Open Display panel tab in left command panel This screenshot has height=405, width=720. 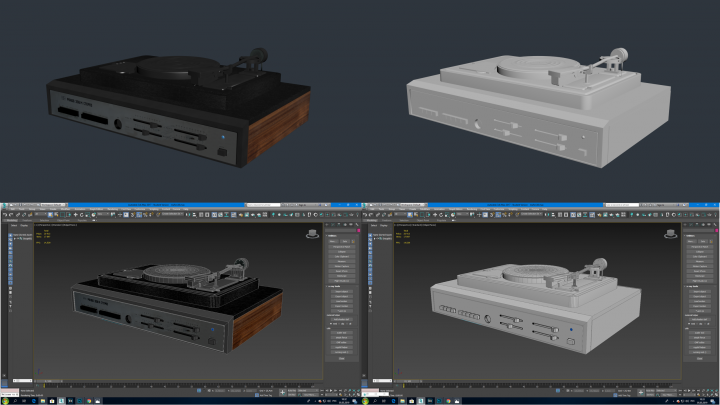coord(351,225)
